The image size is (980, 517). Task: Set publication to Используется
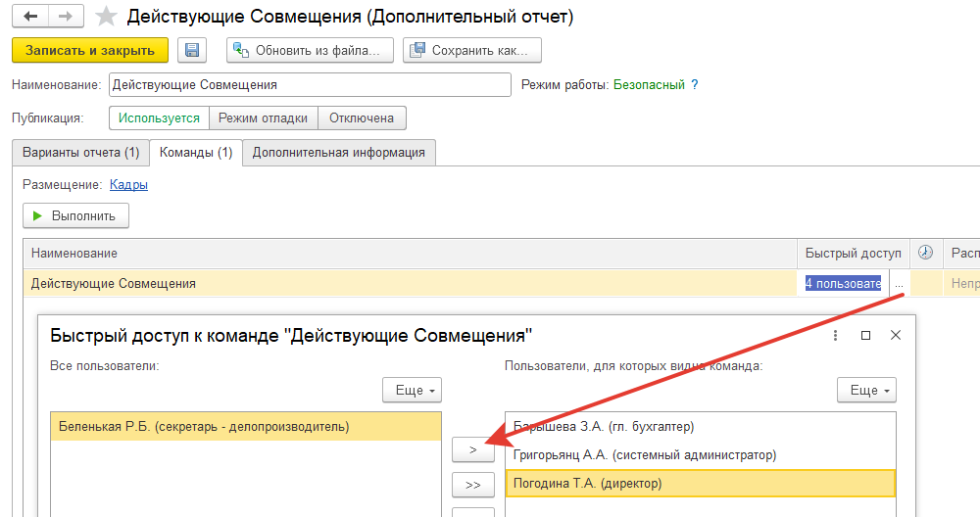click(x=160, y=118)
